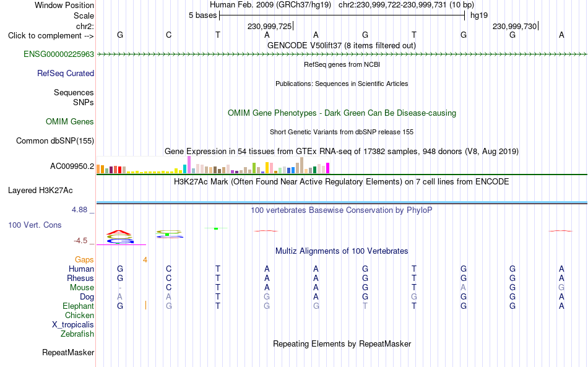Image resolution: width=588 pixels, height=367 pixels.
Task: Select the Human species label
Action: [x=81, y=269]
